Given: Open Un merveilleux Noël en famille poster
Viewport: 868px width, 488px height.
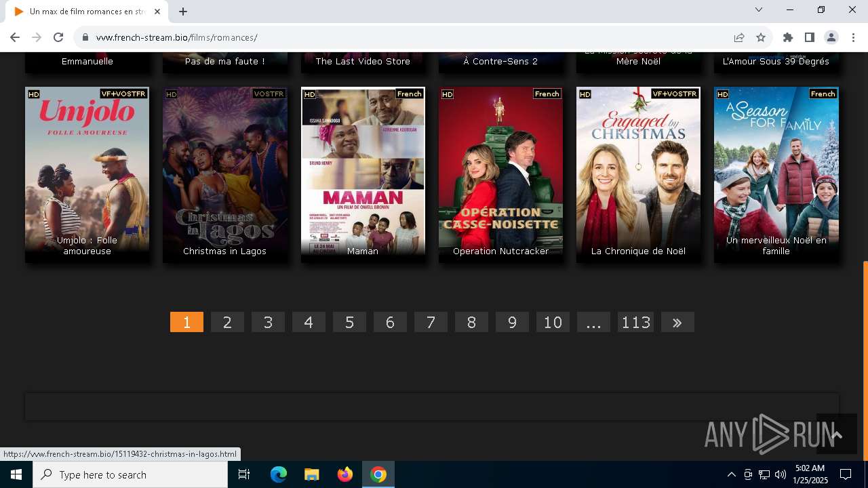Looking at the screenshot, I should pos(776,175).
